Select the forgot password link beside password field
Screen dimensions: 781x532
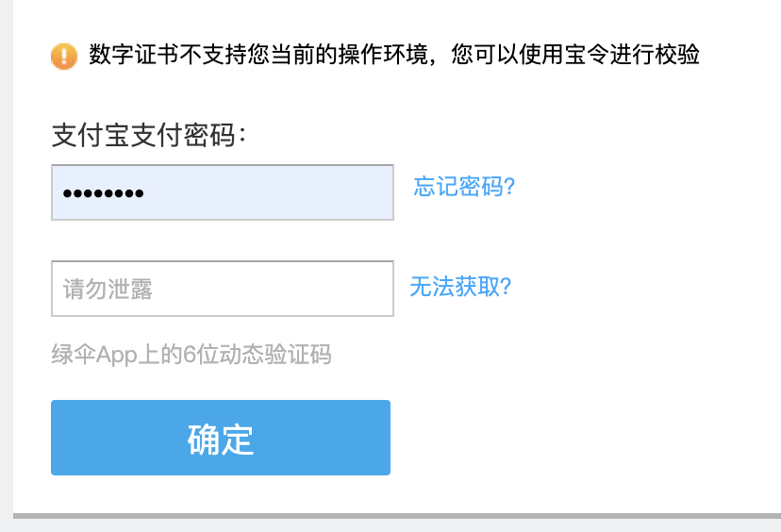[464, 187]
